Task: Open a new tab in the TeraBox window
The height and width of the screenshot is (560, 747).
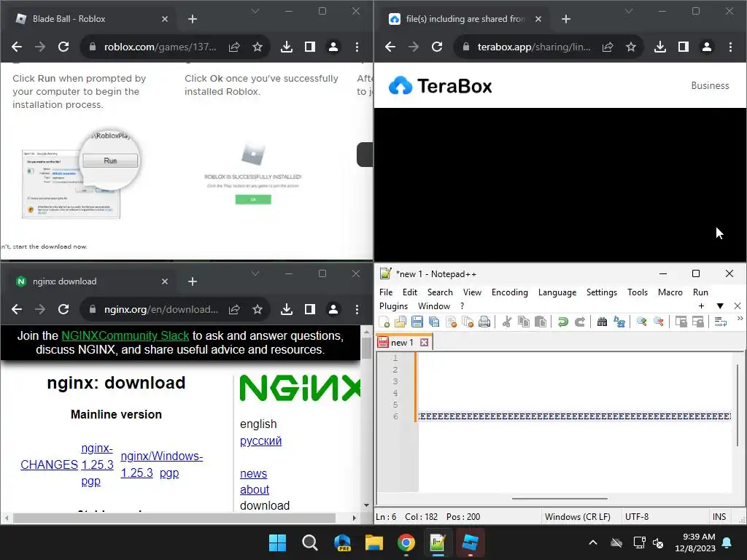Action: [x=565, y=18]
